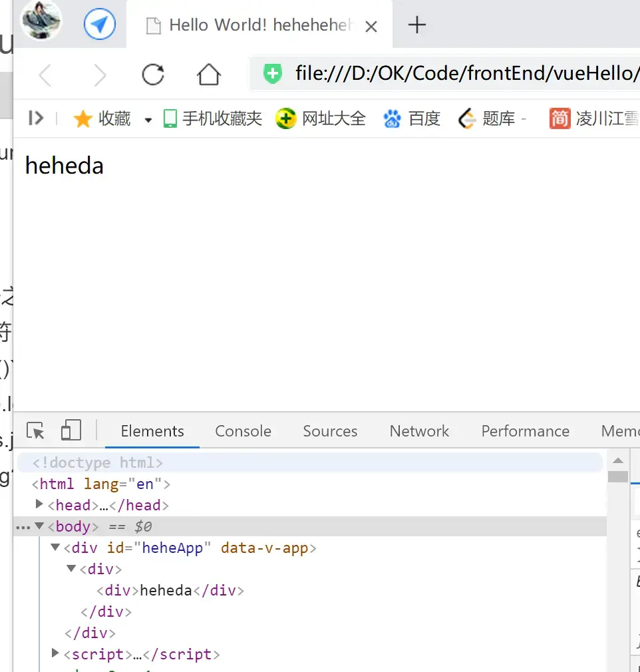Open 百度 bookmark
The width and height of the screenshot is (640, 672).
[412, 118]
